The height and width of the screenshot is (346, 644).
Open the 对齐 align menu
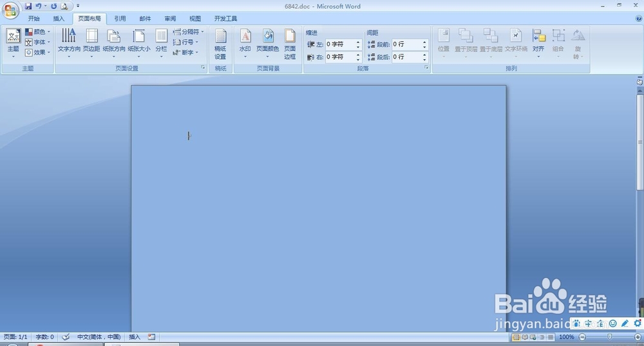coord(538,42)
